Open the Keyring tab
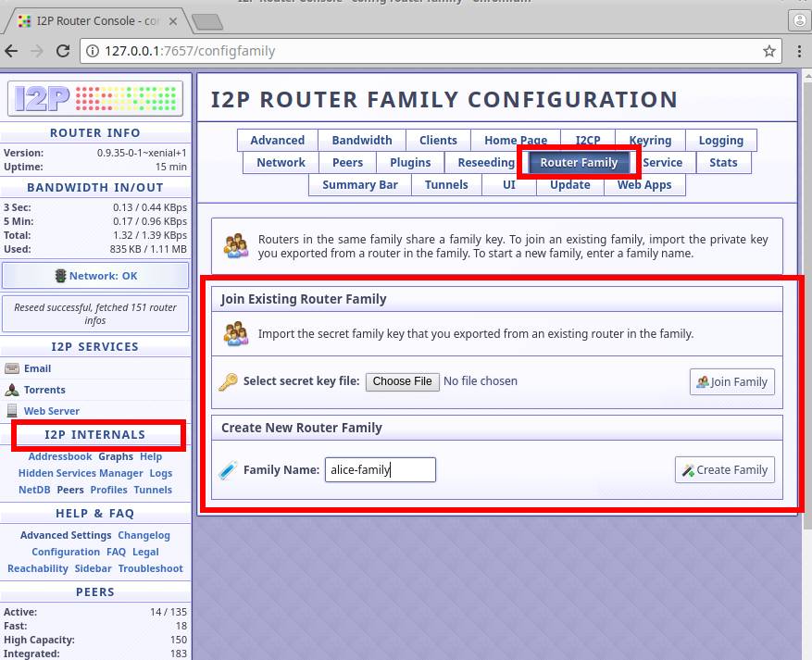The width and height of the screenshot is (812, 660). (x=650, y=141)
